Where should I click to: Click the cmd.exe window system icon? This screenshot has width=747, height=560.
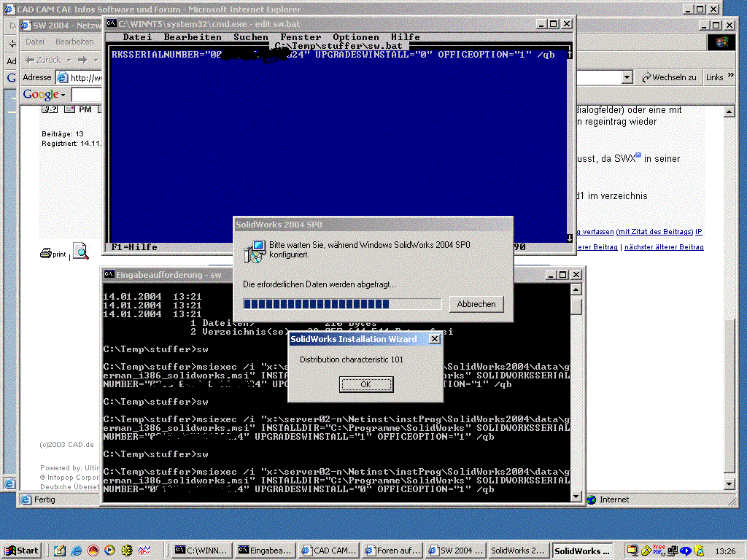112,24
